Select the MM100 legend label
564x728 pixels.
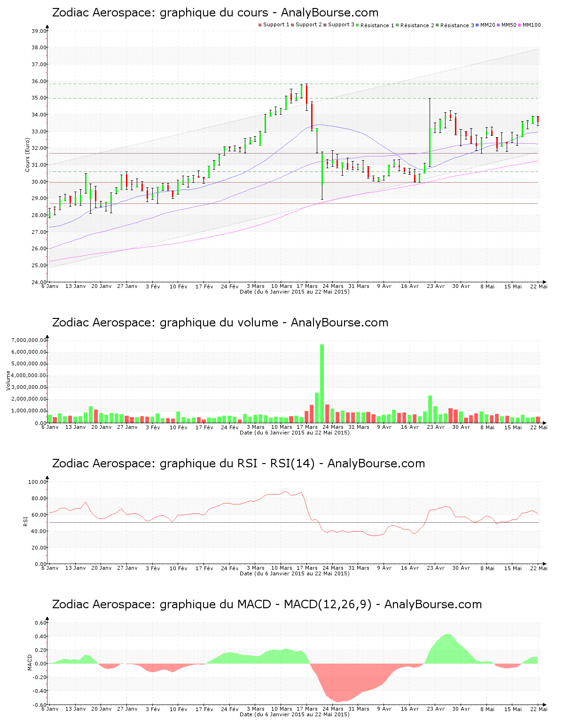point(532,25)
